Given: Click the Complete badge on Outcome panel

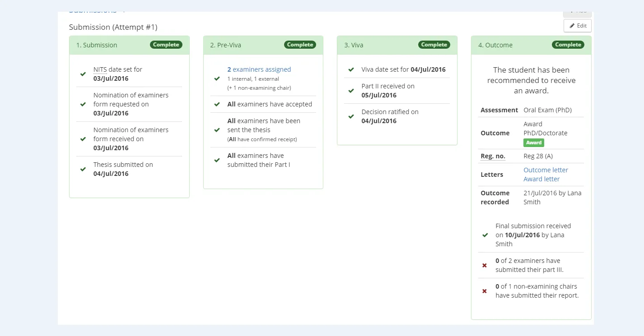Looking at the screenshot, I should pyautogui.click(x=568, y=45).
